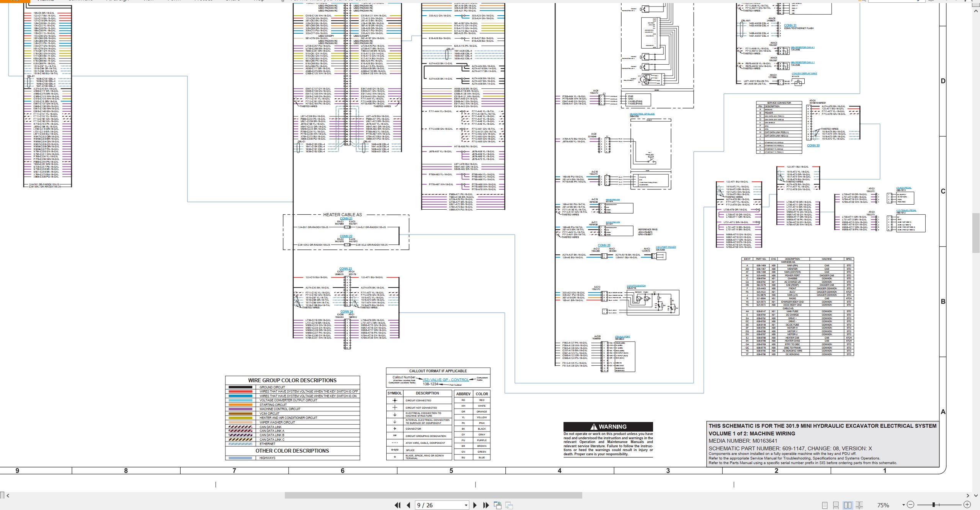Image resolution: width=980 pixels, height=510 pixels.
Task: Click the horizontal scrollbar thumb
Action: click(433, 495)
